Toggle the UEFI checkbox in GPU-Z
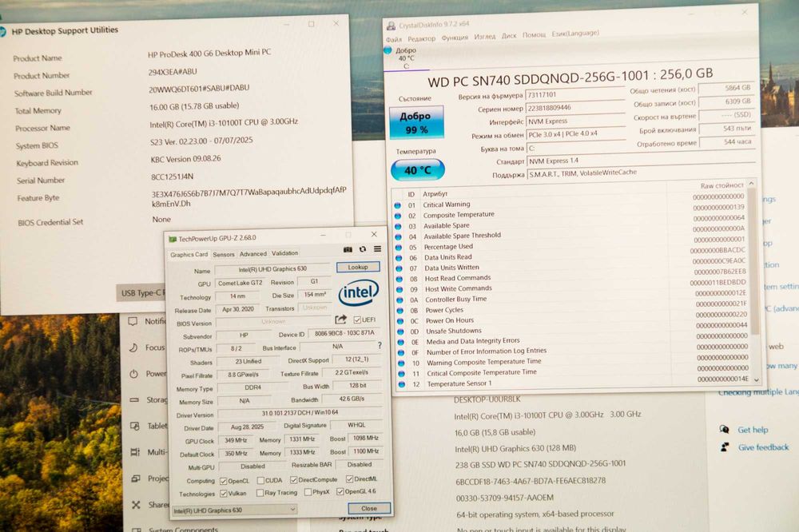The image size is (799, 532). pos(357,320)
